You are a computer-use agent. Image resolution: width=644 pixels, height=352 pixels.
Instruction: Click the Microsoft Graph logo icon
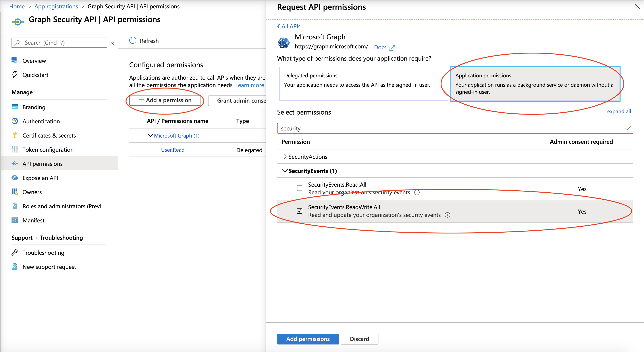click(x=283, y=42)
